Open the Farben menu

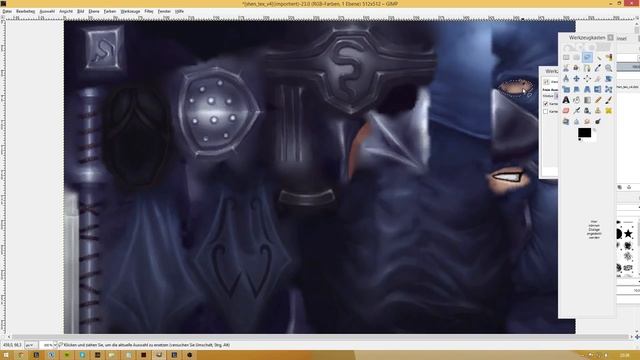coord(110,11)
